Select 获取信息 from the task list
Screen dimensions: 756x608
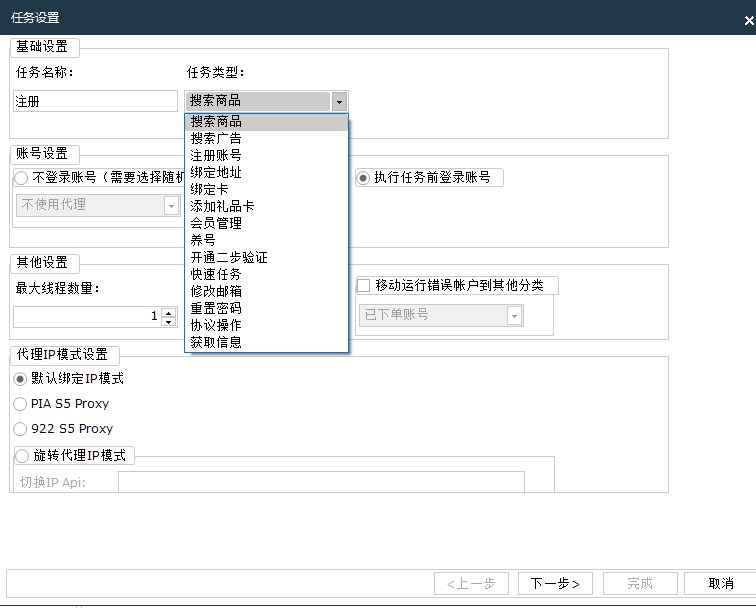coord(266,342)
